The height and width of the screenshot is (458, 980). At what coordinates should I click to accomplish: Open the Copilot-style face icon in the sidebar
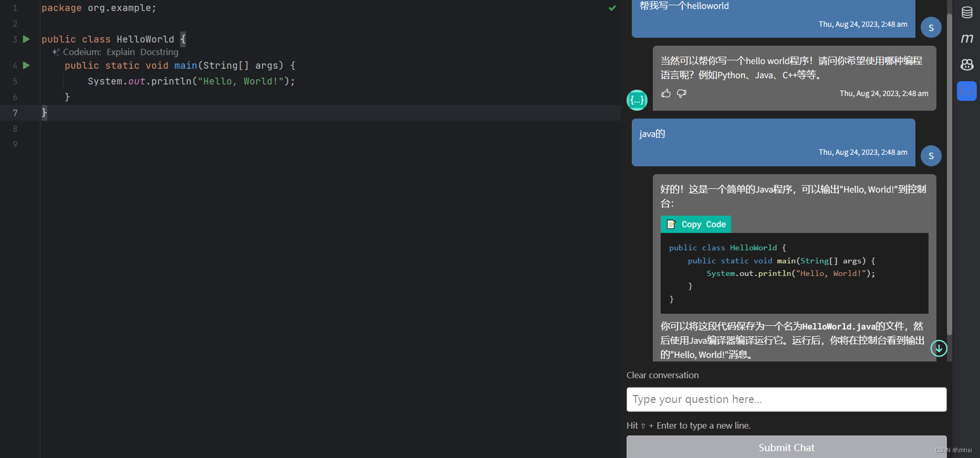point(967,65)
